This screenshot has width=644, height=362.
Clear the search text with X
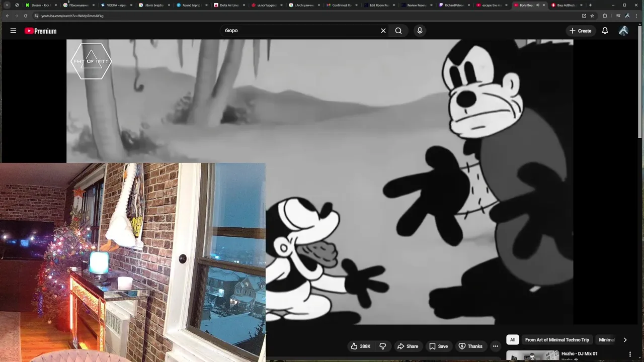coord(383,31)
